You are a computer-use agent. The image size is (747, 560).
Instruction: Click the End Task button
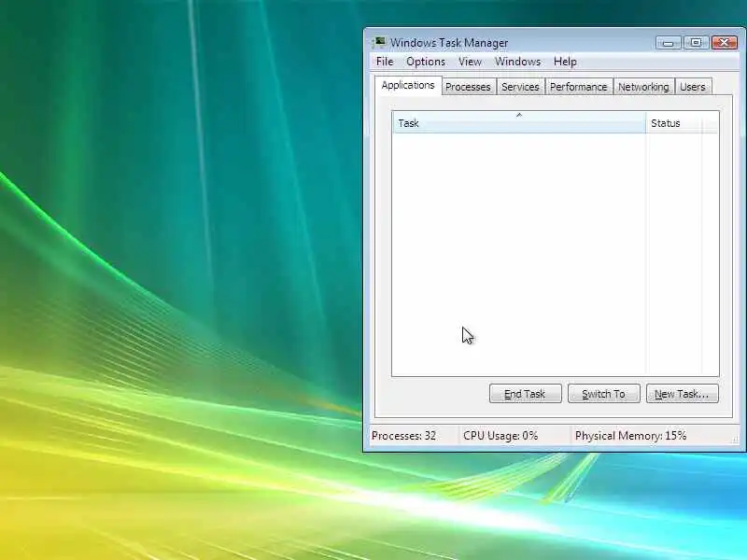coord(525,394)
